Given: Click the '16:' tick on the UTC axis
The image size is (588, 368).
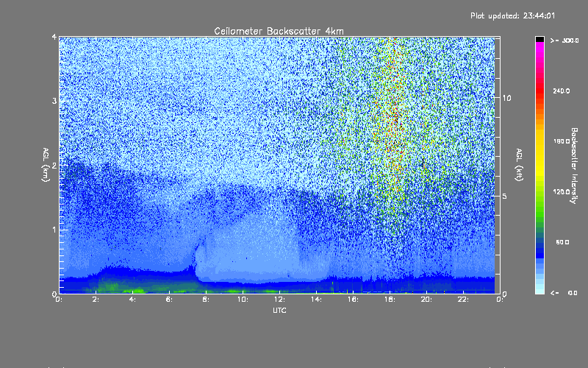Looking at the screenshot, I should [x=354, y=300].
